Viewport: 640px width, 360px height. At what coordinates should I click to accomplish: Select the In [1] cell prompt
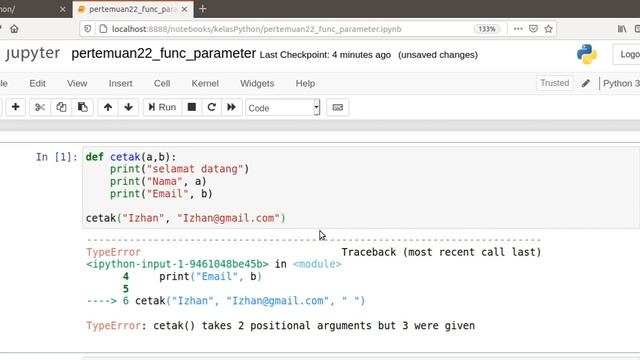click(x=56, y=157)
